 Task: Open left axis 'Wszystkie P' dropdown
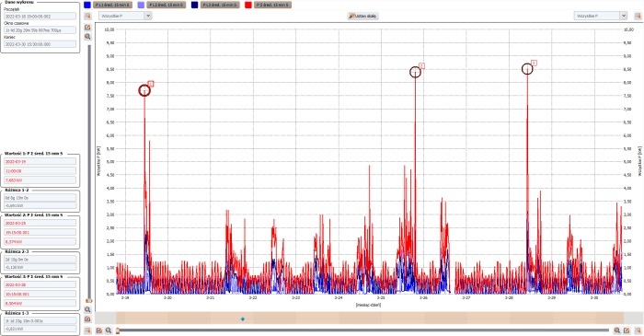(x=125, y=16)
